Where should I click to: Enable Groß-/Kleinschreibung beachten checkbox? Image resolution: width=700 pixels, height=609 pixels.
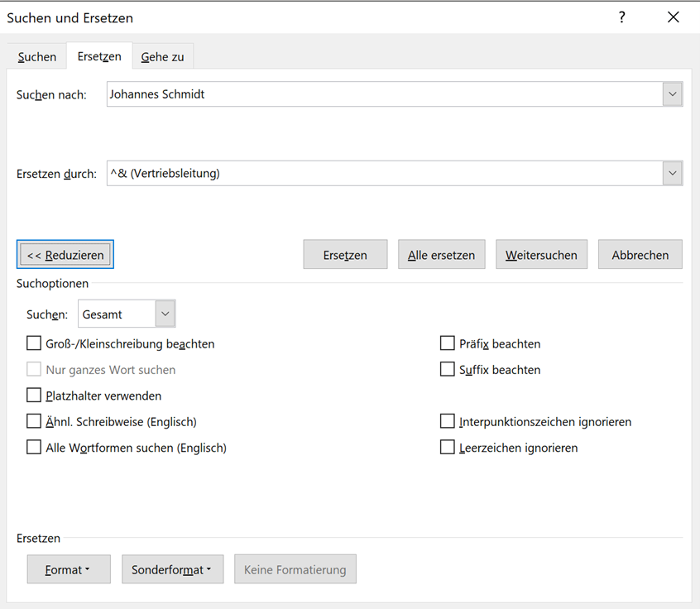coord(34,343)
